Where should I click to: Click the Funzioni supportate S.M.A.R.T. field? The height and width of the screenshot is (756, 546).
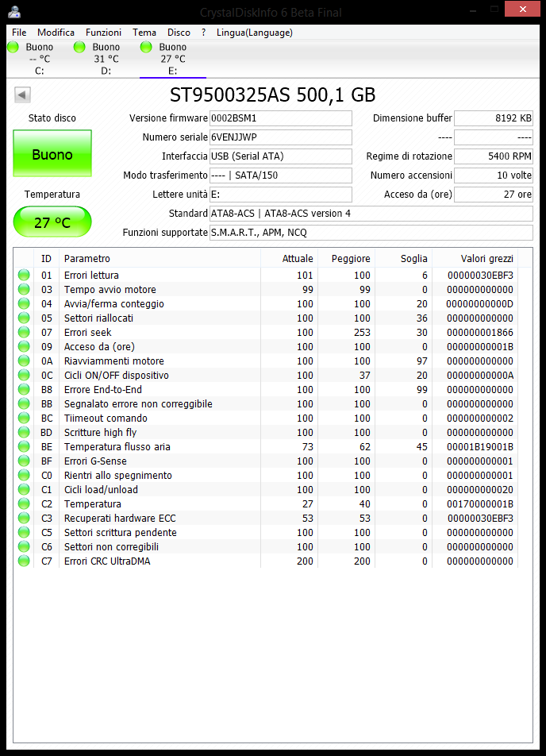click(x=371, y=233)
